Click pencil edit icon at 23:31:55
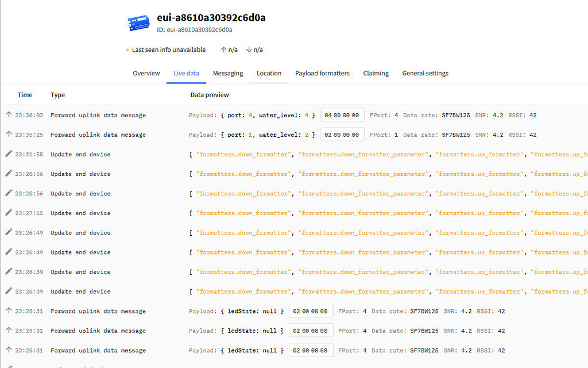Screen dimensions: 588x368 click(x=9, y=154)
